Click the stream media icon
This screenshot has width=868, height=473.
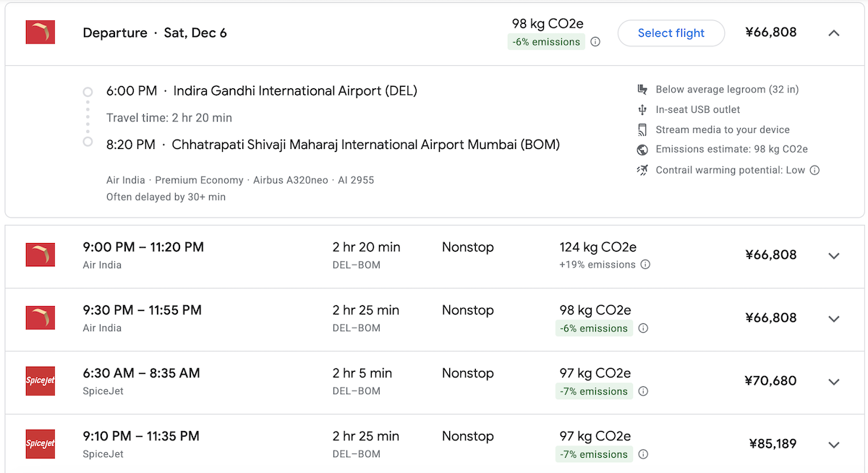(642, 130)
